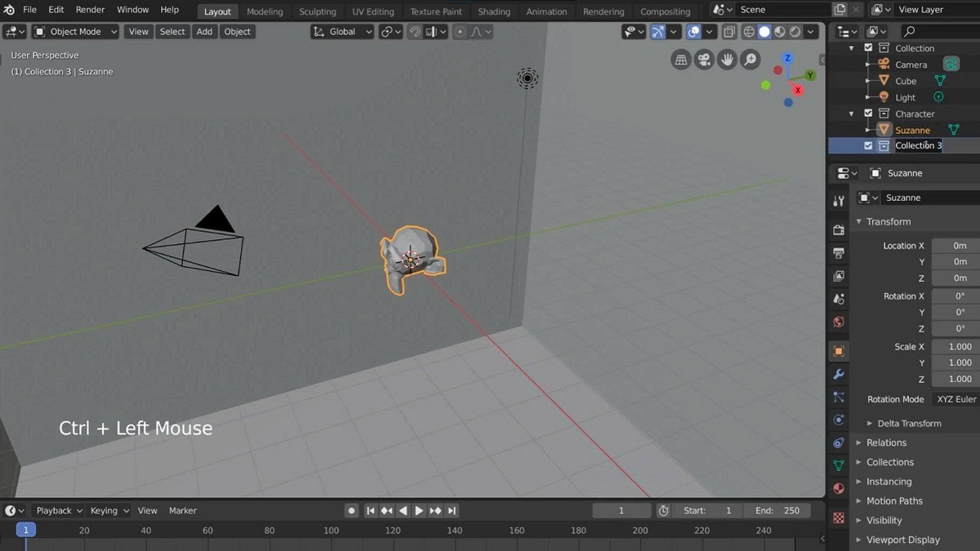This screenshot has width=980, height=551.
Task: Click the orthographic grid view toggle icon
Action: [x=680, y=60]
